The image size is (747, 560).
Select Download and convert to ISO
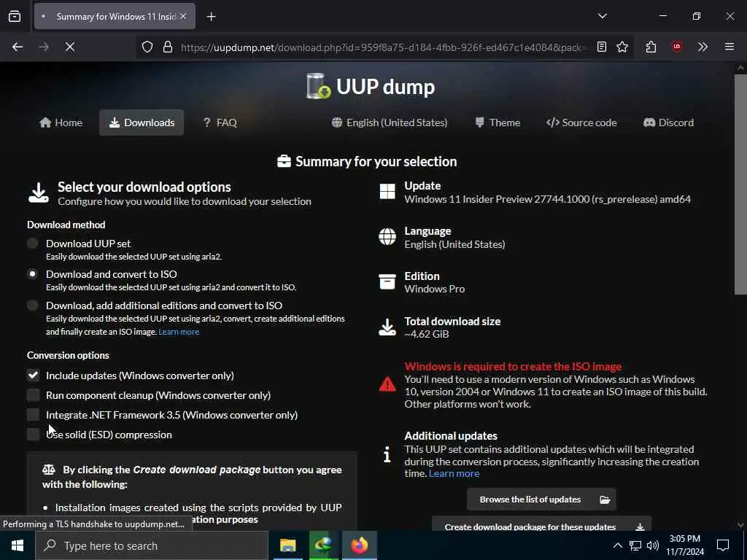click(x=32, y=274)
